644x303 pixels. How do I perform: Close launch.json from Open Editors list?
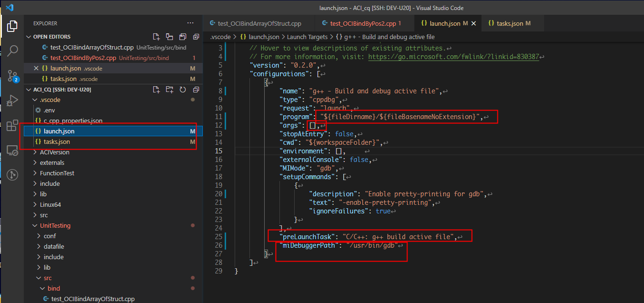(36, 68)
